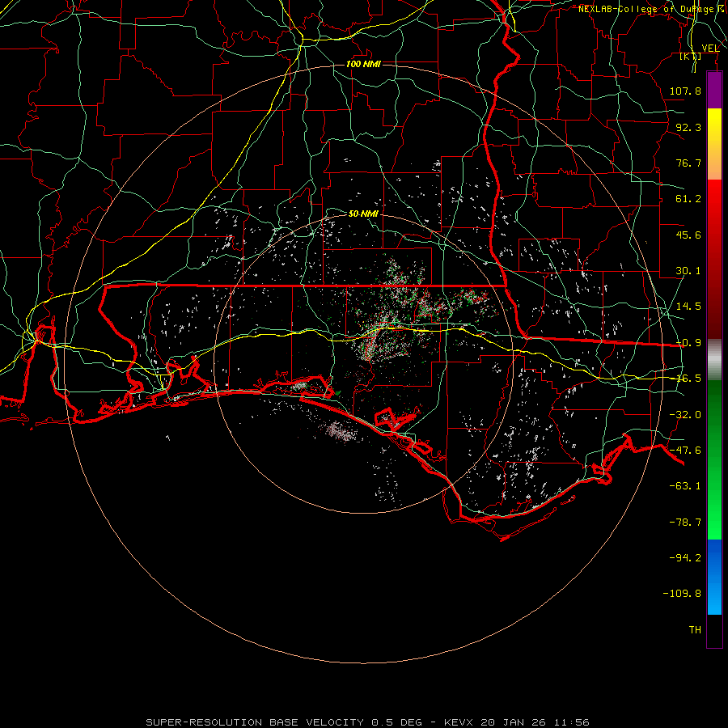The width and height of the screenshot is (728, 728).
Task: Click the "61.2" velocity scale value
Action: tap(688, 199)
